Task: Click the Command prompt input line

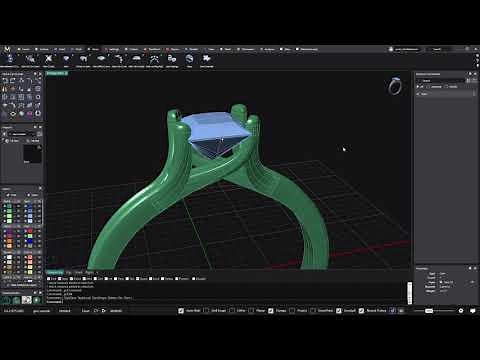Action: [x=227, y=302]
